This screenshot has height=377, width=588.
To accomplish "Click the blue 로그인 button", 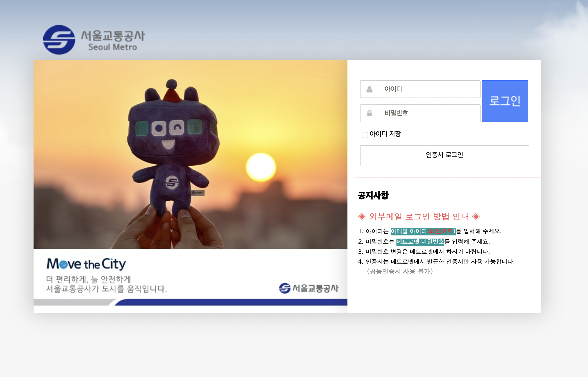I will click(505, 101).
